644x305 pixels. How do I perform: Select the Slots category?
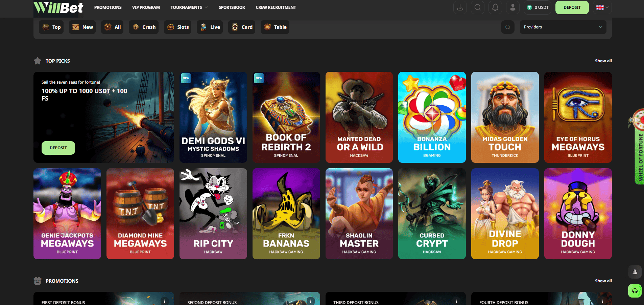(x=177, y=27)
